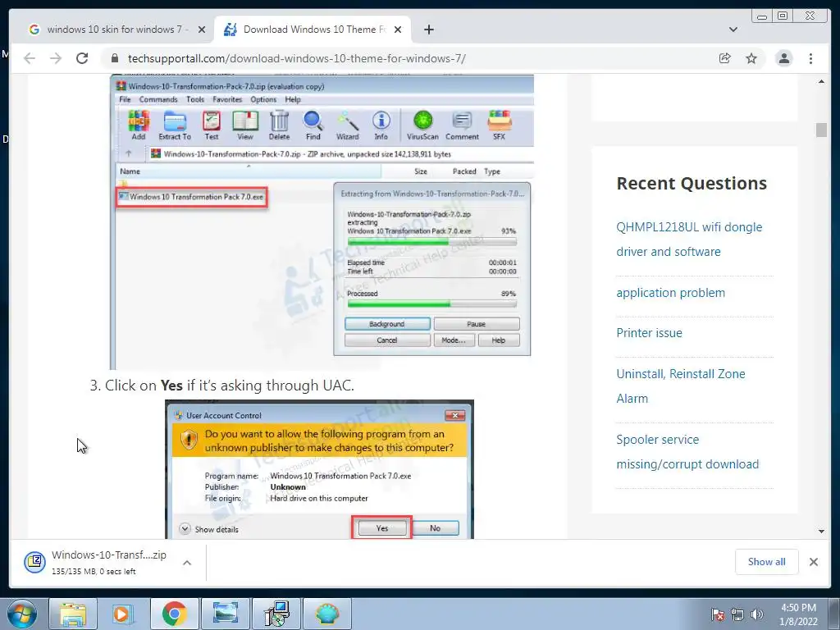This screenshot has width=840, height=630.
Task: Open the Chrome three-dot menu
Action: point(810,58)
